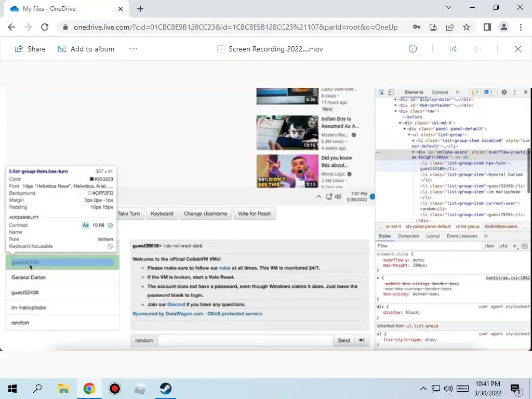Select the My files - OneDrive tab
The image size is (532, 399).
tap(66, 9)
